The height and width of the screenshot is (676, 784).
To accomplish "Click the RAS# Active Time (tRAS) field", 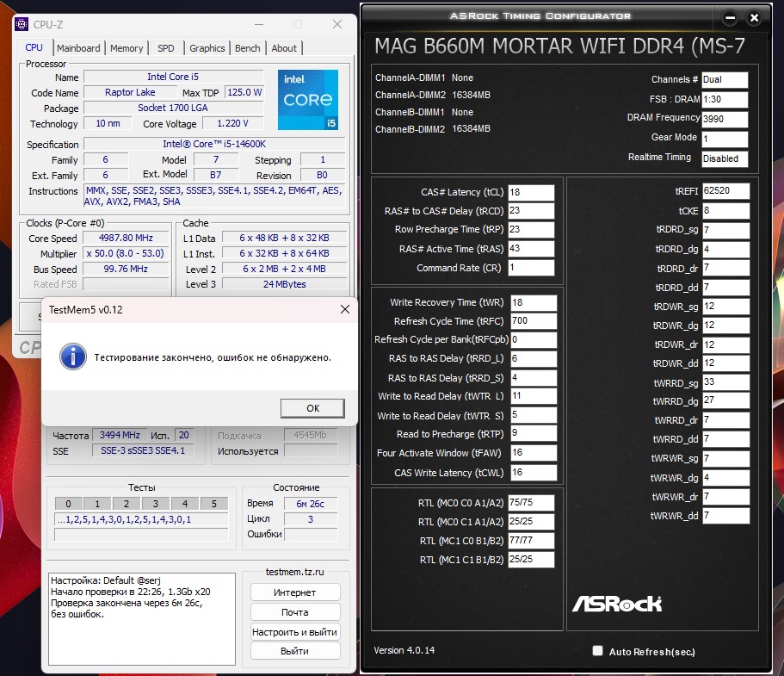I will click(x=531, y=249).
